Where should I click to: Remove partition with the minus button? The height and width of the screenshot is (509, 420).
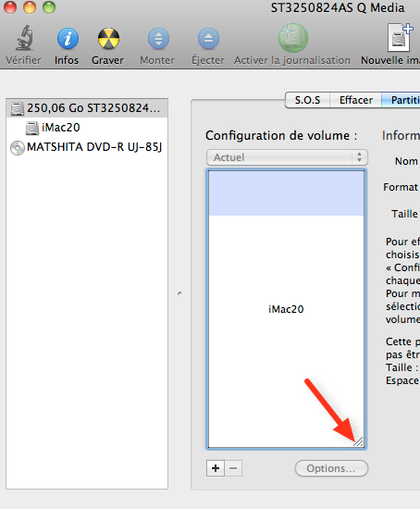click(x=233, y=468)
